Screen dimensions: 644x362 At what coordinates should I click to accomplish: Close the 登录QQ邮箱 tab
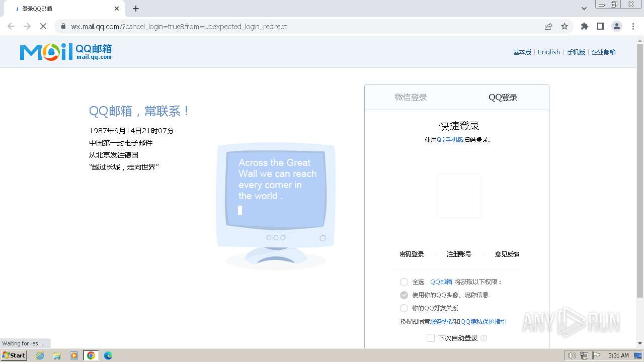coord(117,9)
